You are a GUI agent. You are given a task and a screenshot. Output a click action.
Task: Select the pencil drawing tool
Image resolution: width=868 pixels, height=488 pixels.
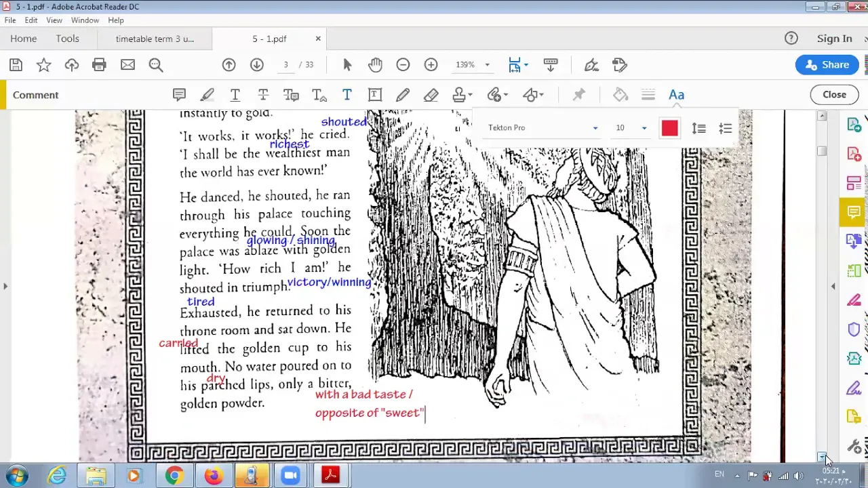click(x=403, y=95)
